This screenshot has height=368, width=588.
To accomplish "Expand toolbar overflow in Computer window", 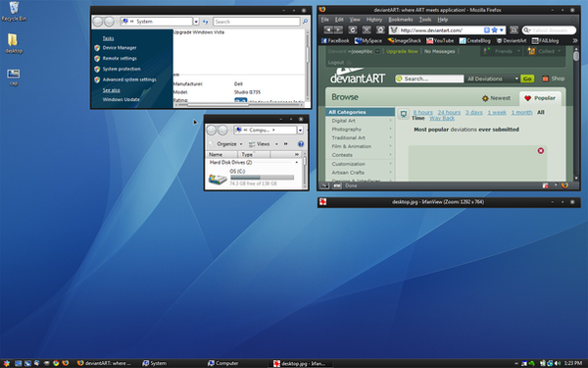I will click(x=286, y=144).
